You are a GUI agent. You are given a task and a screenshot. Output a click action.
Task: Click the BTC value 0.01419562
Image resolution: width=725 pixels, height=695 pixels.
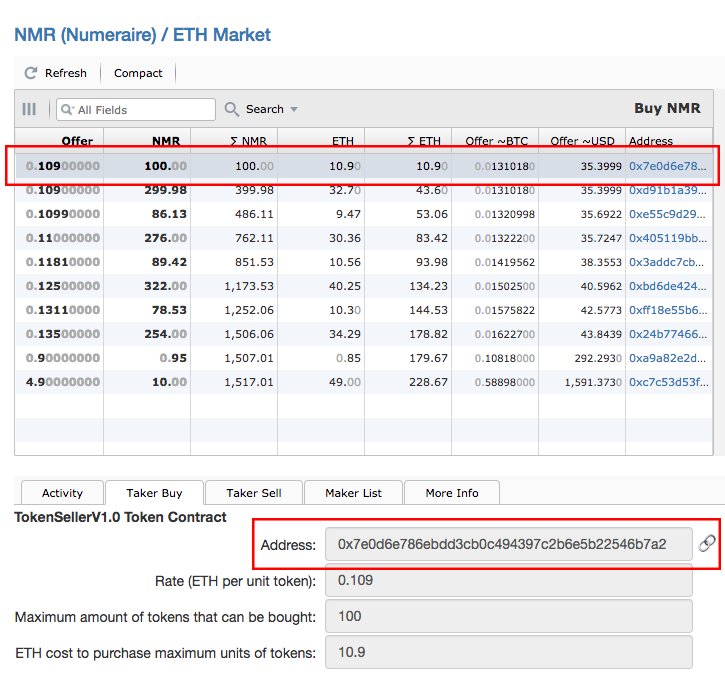(505, 262)
